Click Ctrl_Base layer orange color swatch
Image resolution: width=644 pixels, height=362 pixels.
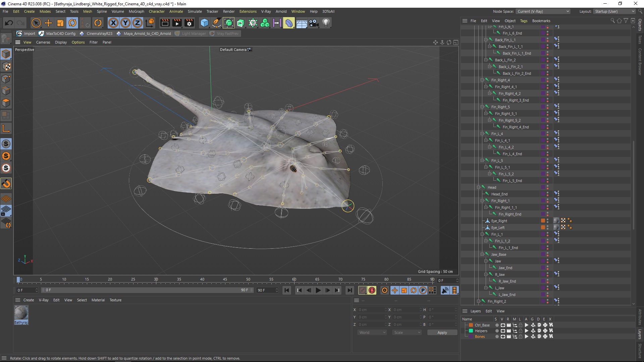coord(471,325)
